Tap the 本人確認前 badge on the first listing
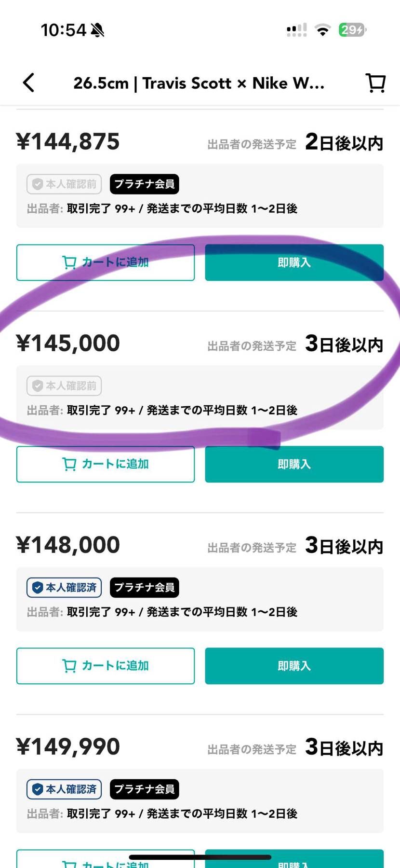This screenshot has width=400, height=868. pyautogui.click(x=64, y=184)
